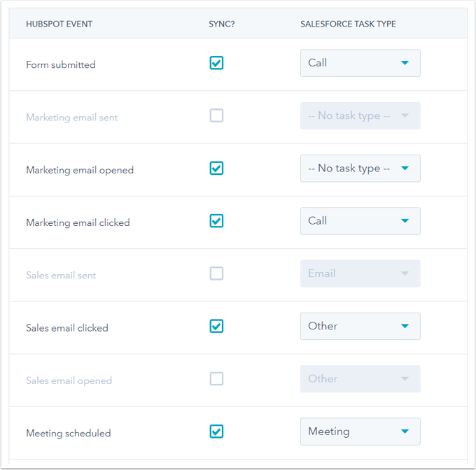Select the 'SALESFORCE TASK TYPE' column header
This screenshot has height=470, width=476.
pyautogui.click(x=348, y=24)
